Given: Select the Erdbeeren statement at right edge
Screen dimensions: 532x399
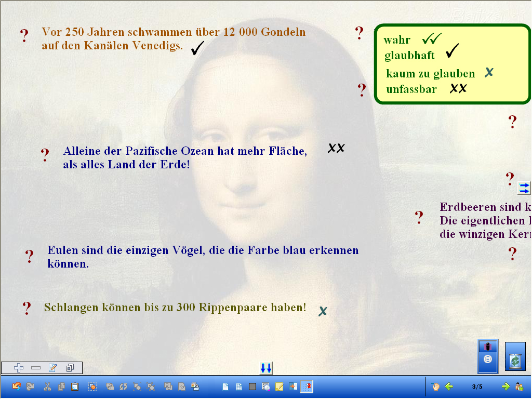Looking at the screenshot, I should (485, 220).
